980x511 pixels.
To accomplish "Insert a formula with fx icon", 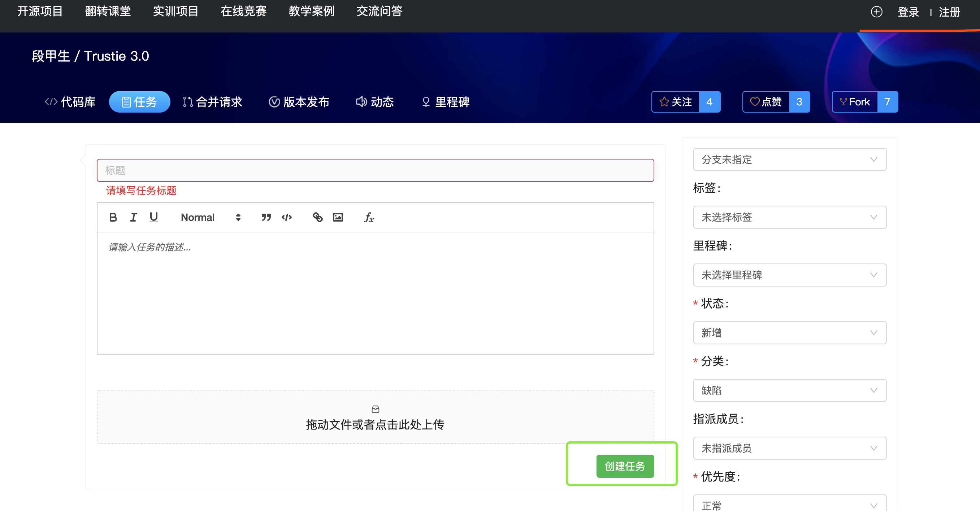I will coord(369,217).
